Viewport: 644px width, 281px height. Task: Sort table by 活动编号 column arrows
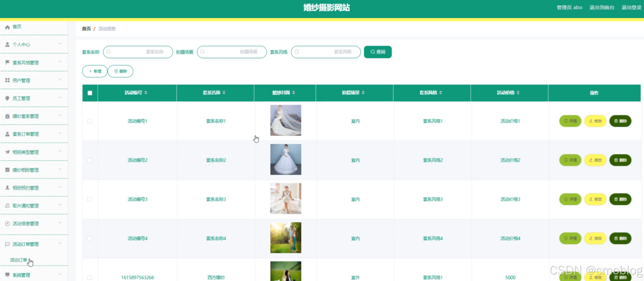pos(146,93)
